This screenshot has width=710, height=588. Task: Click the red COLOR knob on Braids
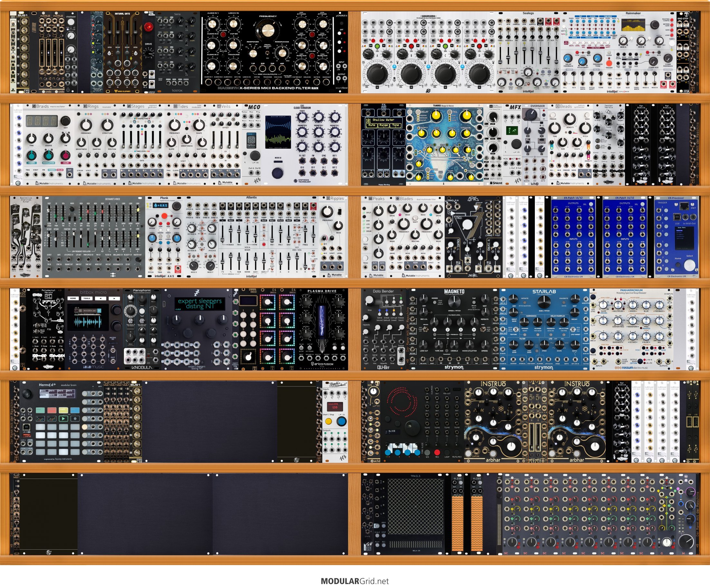pyautogui.click(x=65, y=155)
